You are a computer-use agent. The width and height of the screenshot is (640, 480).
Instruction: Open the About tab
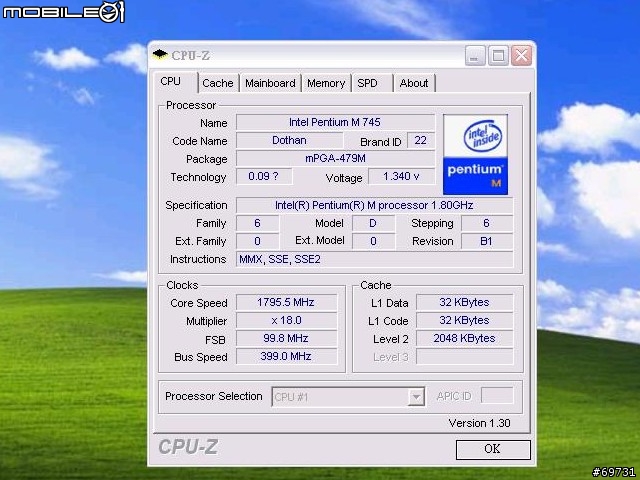414,83
